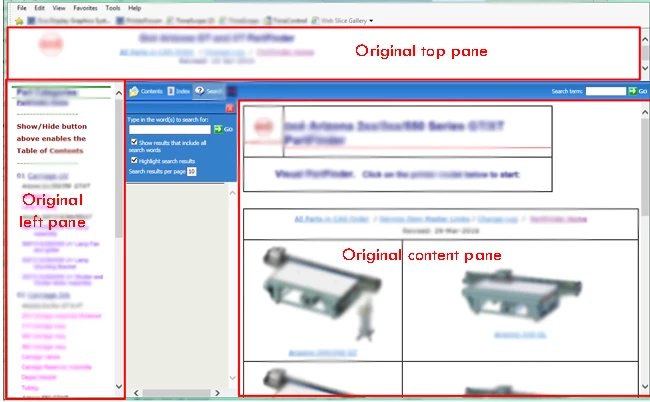The width and height of the screenshot is (650, 402).
Task: Toggle the 'Highlight search results' checkbox
Action: (x=134, y=160)
